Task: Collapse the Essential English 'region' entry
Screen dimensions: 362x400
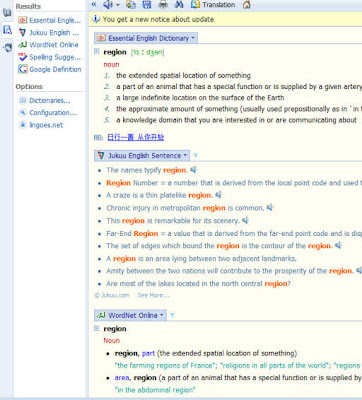Action: (97, 51)
